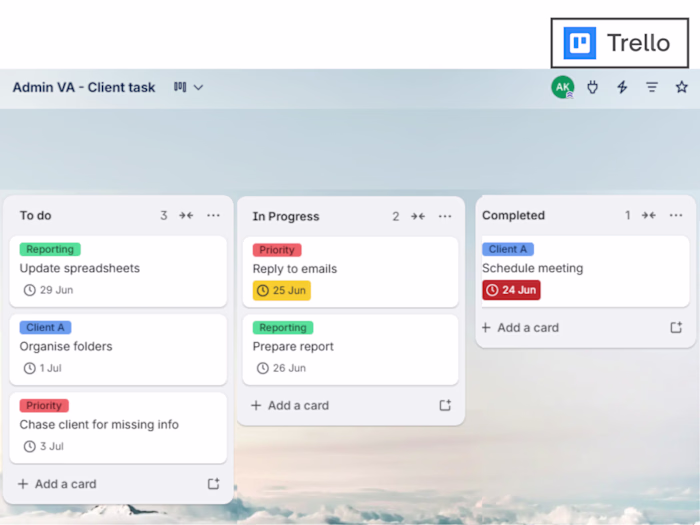Expand the board view chevron dropdown
Image resolution: width=700 pixels, height=525 pixels.
click(198, 88)
